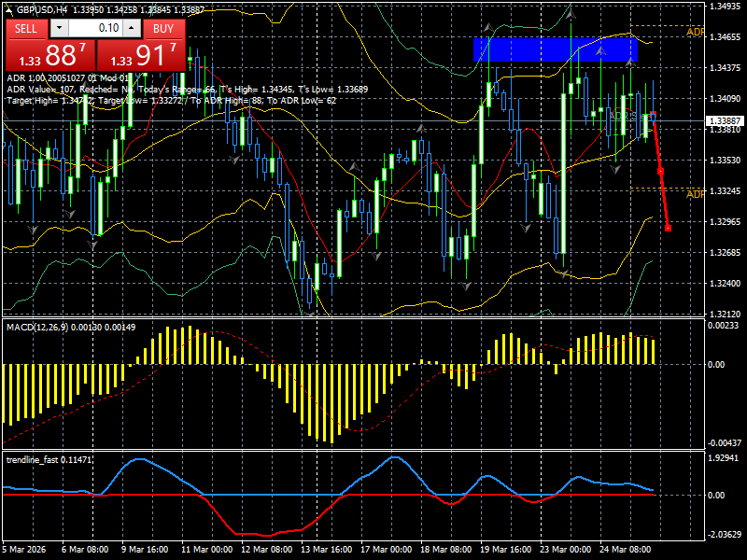This screenshot has width=747, height=560.
Task: Click the SELL button
Action: coord(26,29)
